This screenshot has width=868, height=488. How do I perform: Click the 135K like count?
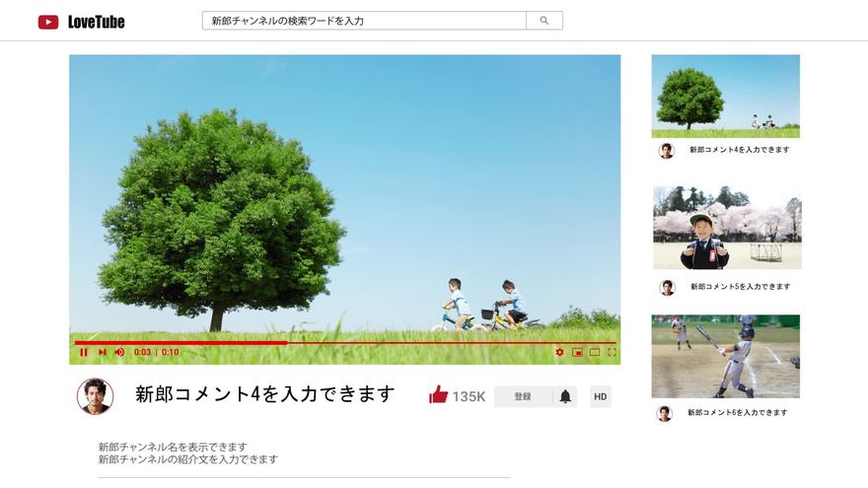469,396
